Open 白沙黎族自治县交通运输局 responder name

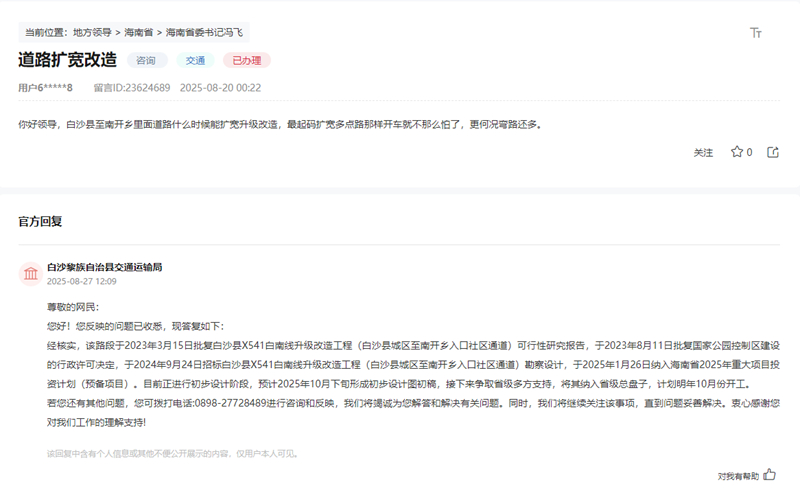(x=104, y=267)
